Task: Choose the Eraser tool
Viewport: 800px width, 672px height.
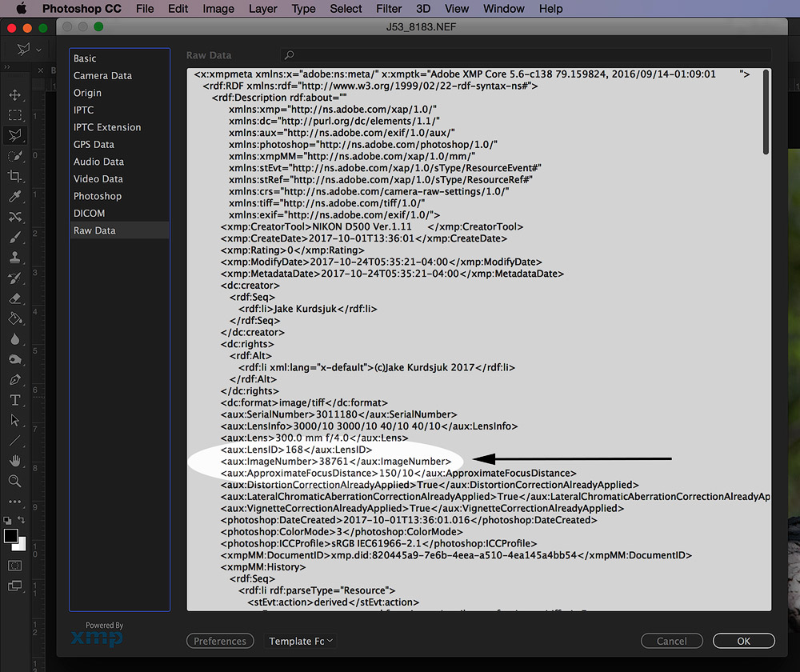Action: (x=15, y=298)
